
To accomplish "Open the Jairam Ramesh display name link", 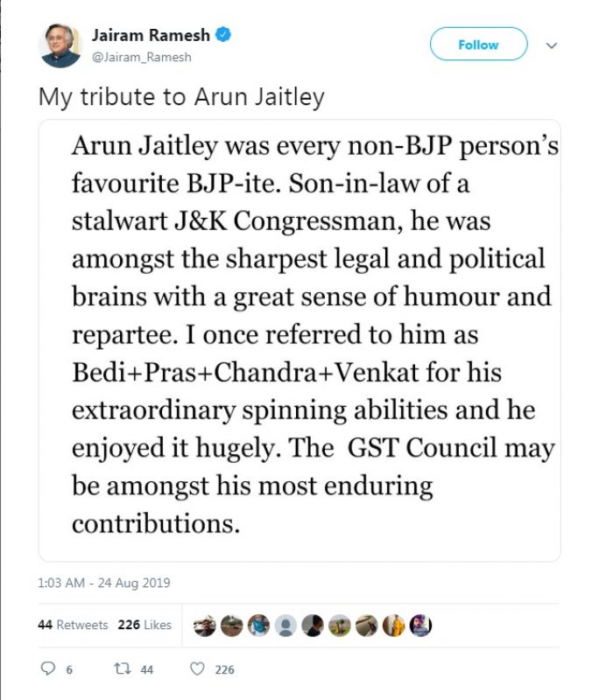I will [152, 36].
